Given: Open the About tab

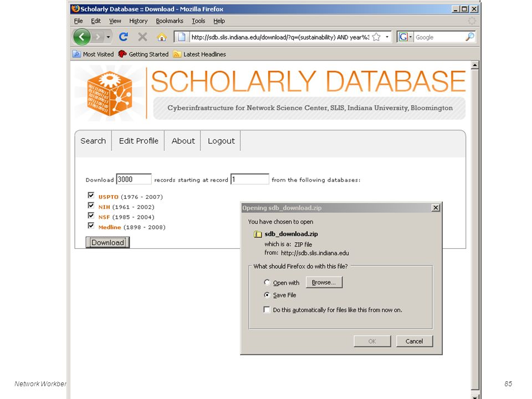Looking at the screenshot, I should 183,141.
